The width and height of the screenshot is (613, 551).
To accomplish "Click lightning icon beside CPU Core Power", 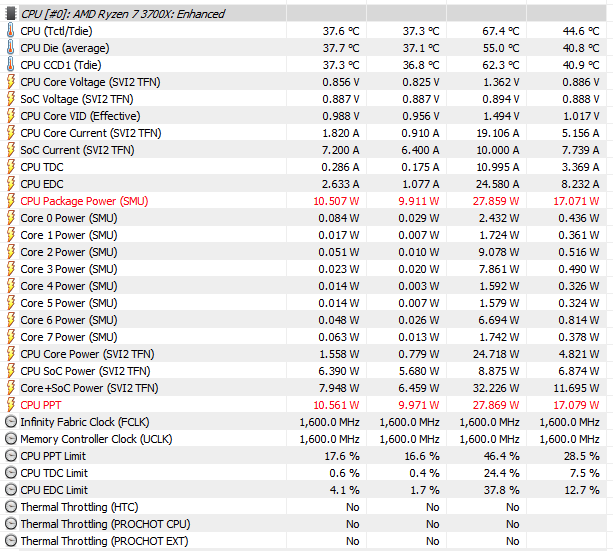I will (11, 354).
